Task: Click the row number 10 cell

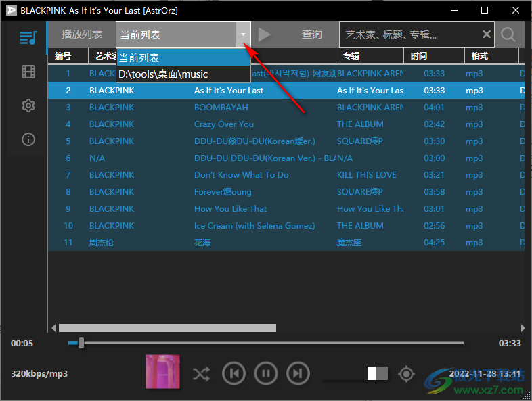Action: (68, 226)
